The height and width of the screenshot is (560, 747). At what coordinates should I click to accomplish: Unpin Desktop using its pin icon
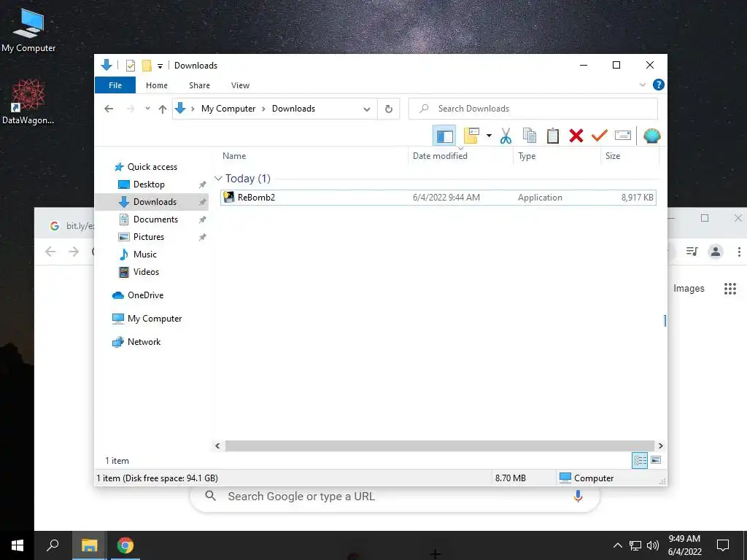pos(203,184)
